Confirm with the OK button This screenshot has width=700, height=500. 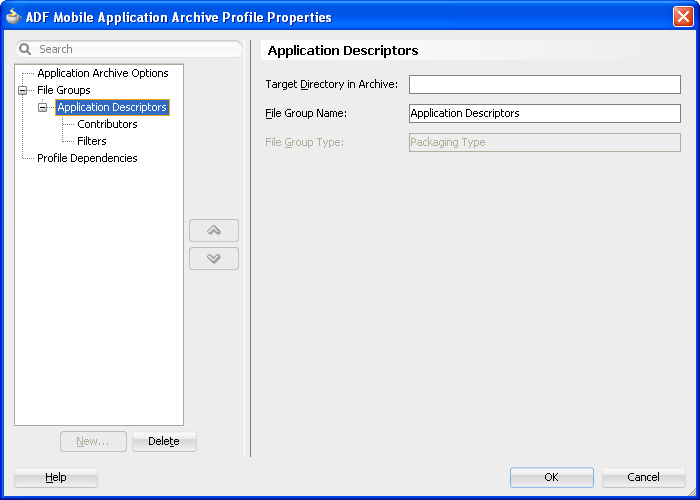551,478
